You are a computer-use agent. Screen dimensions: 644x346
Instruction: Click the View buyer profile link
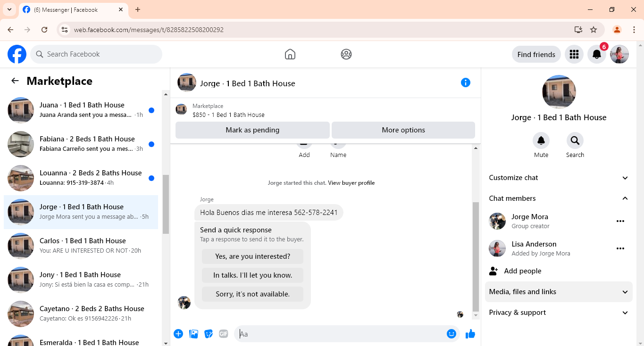pyautogui.click(x=351, y=183)
